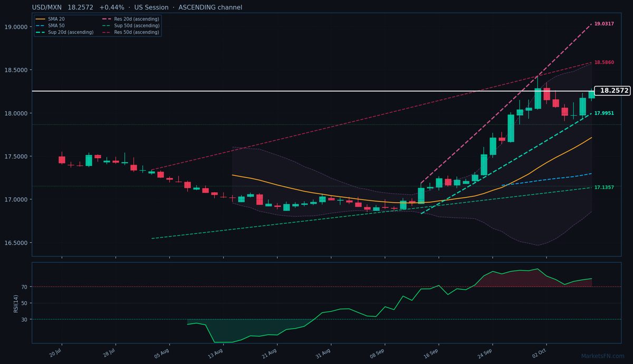Click the 02 Oct date label

tap(539, 352)
